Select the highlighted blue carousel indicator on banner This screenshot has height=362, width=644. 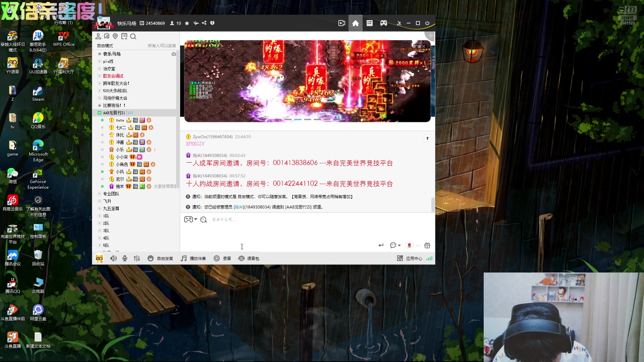click(298, 119)
